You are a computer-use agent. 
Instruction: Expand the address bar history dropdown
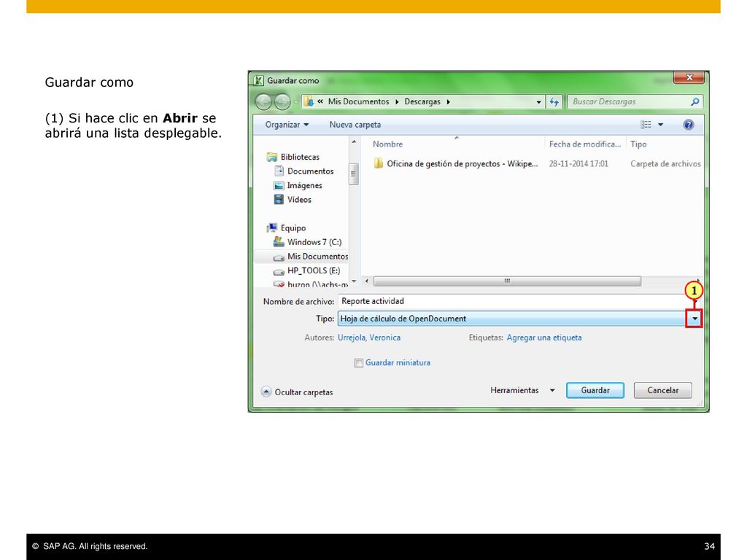pyautogui.click(x=539, y=102)
